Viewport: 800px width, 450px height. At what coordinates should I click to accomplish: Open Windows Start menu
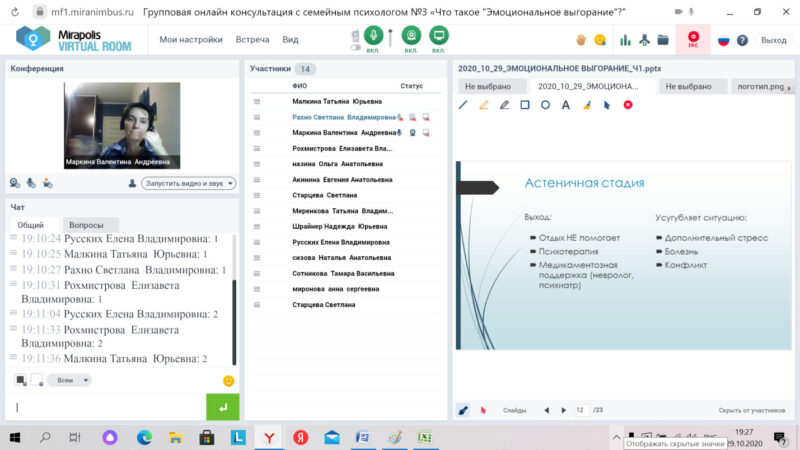[x=15, y=437]
